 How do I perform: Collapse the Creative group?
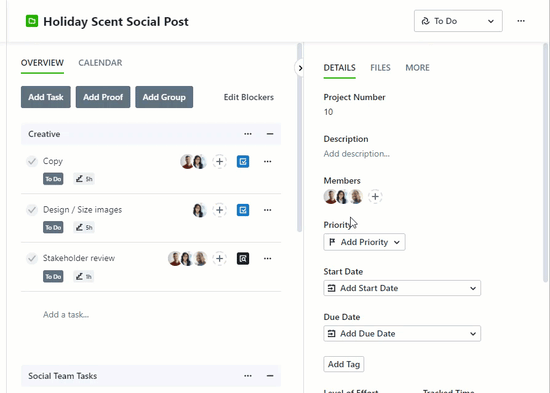270,134
